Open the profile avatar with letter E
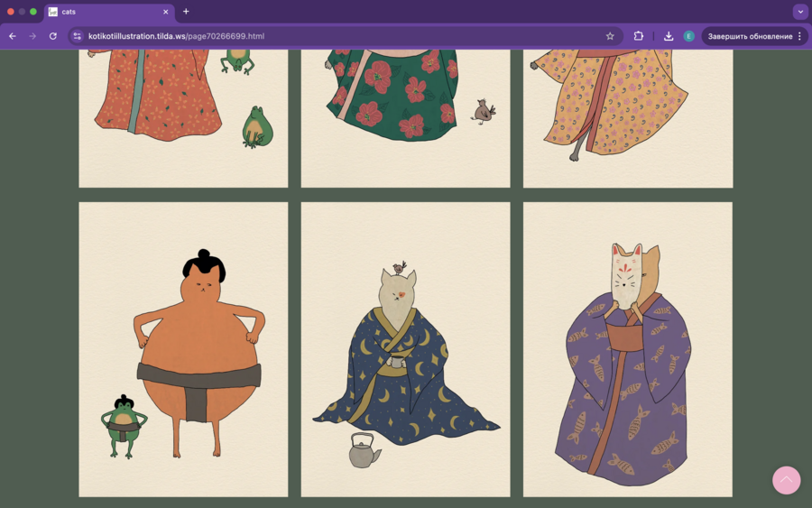This screenshot has width=812, height=508. point(688,36)
